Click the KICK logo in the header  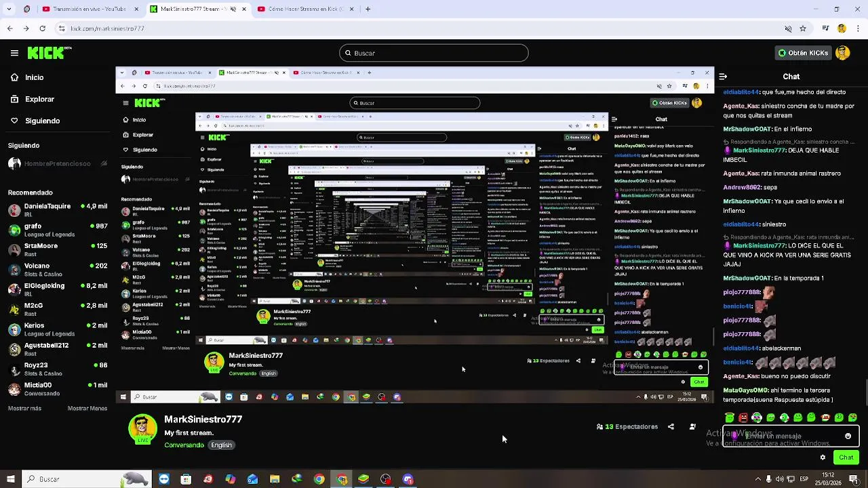tap(50, 52)
